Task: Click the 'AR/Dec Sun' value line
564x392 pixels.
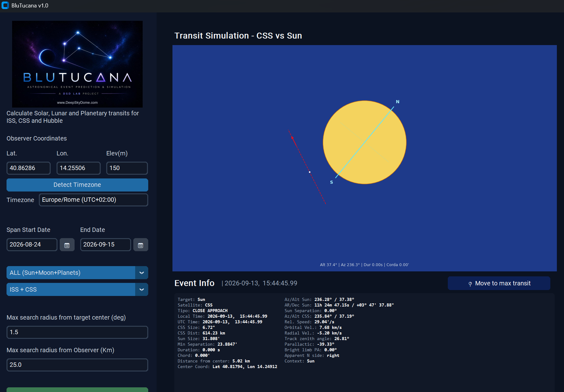Action: [339, 305]
